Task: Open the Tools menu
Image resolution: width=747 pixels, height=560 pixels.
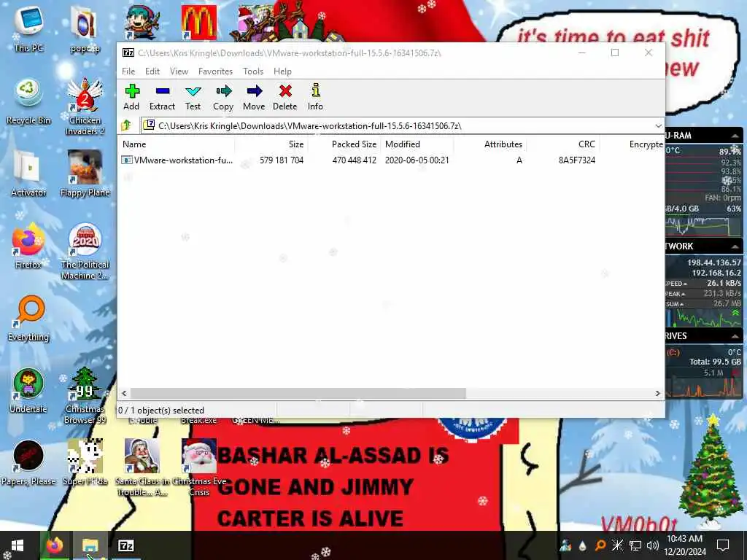Action: pos(253,71)
